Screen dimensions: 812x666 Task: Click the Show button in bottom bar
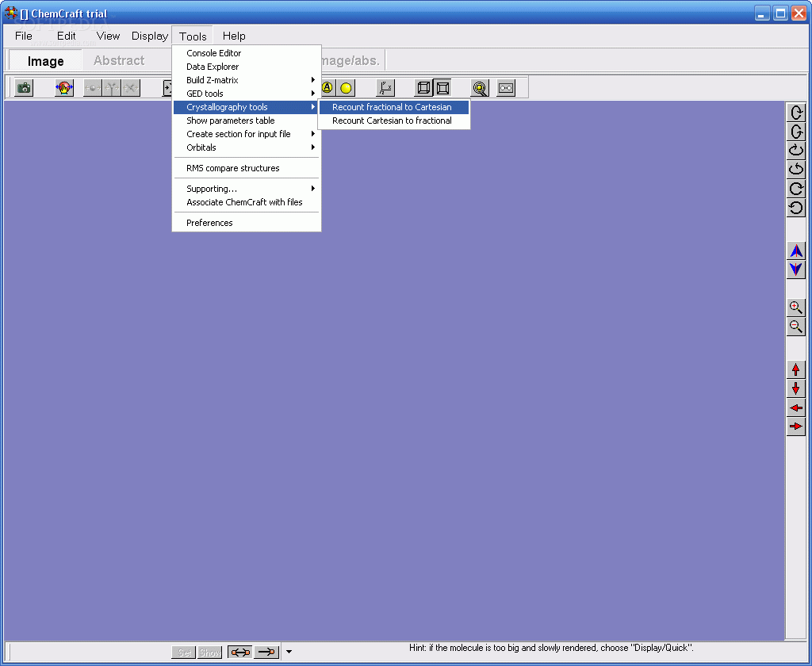209,652
